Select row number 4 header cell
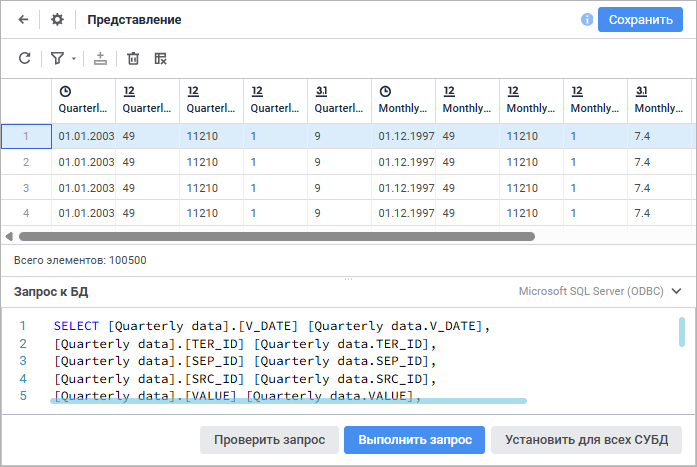This screenshot has height=467, width=697. (x=26, y=213)
